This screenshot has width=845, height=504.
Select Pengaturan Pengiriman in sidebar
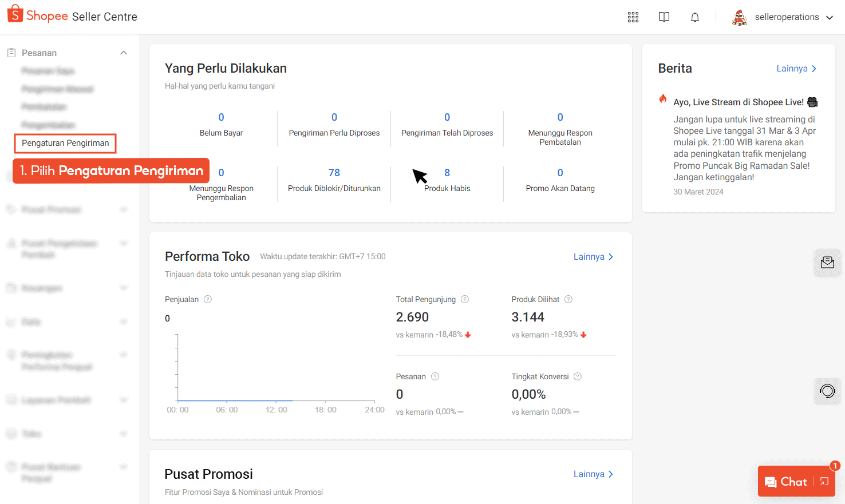tap(65, 143)
